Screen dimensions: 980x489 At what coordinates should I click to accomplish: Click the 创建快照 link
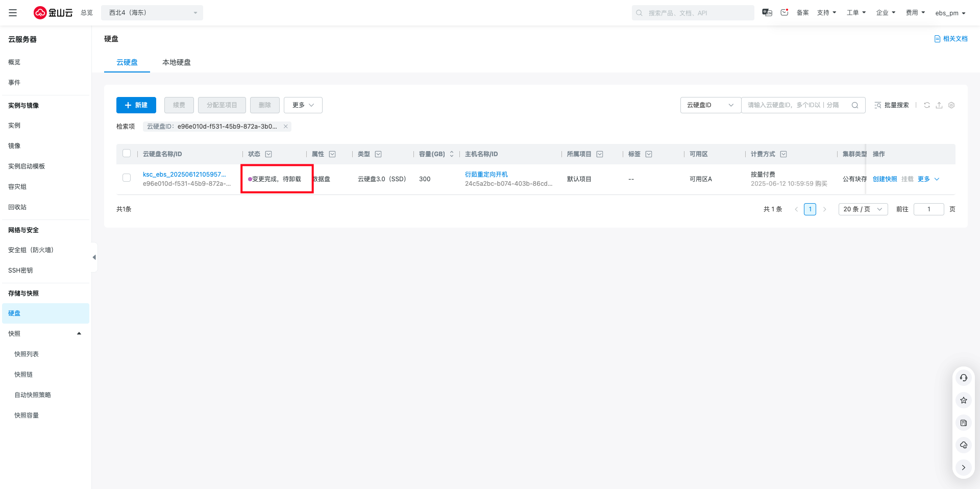(x=885, y=179)
